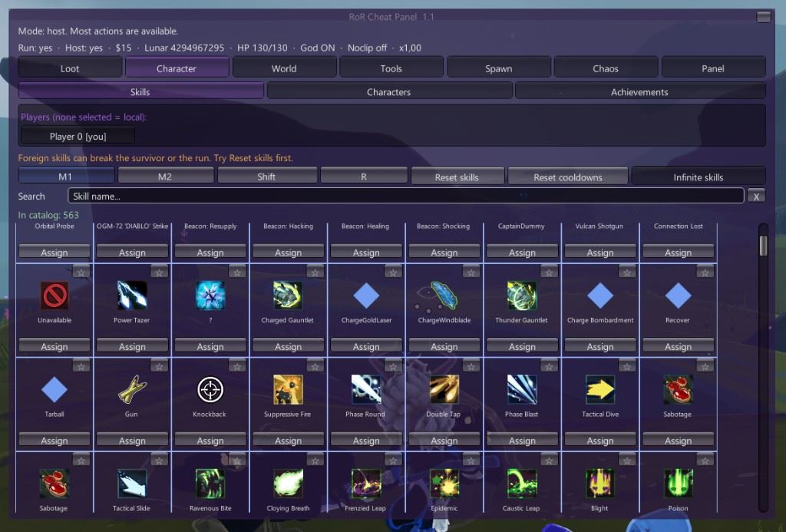
Task: Click the unknown '?' skill icon
Action: click(x=210, y=295)
